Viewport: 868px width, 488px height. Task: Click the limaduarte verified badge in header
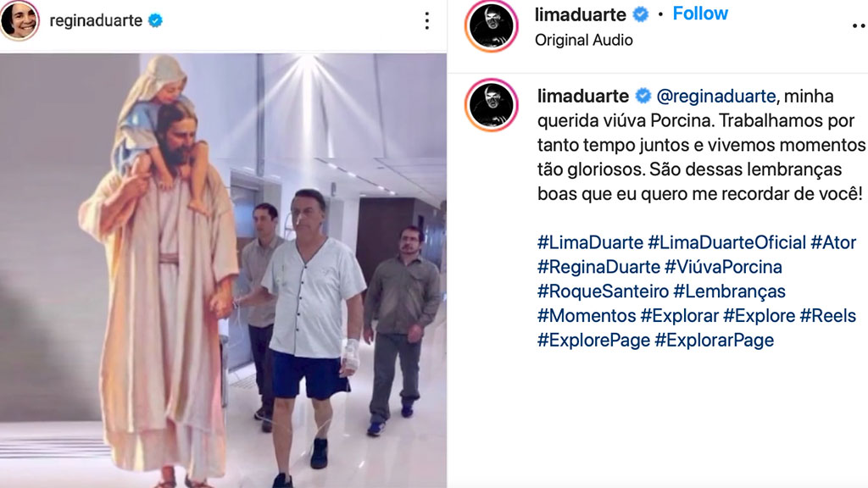coord(641,14)
